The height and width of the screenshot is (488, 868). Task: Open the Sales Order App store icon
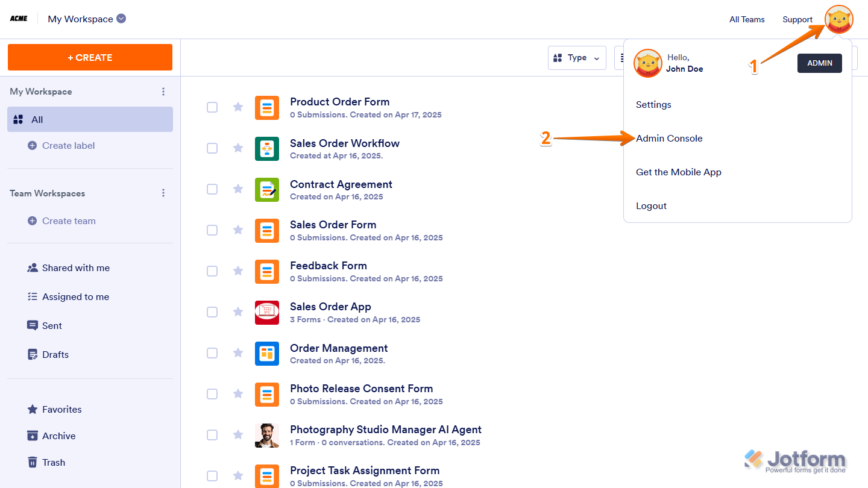click(267, 312)
